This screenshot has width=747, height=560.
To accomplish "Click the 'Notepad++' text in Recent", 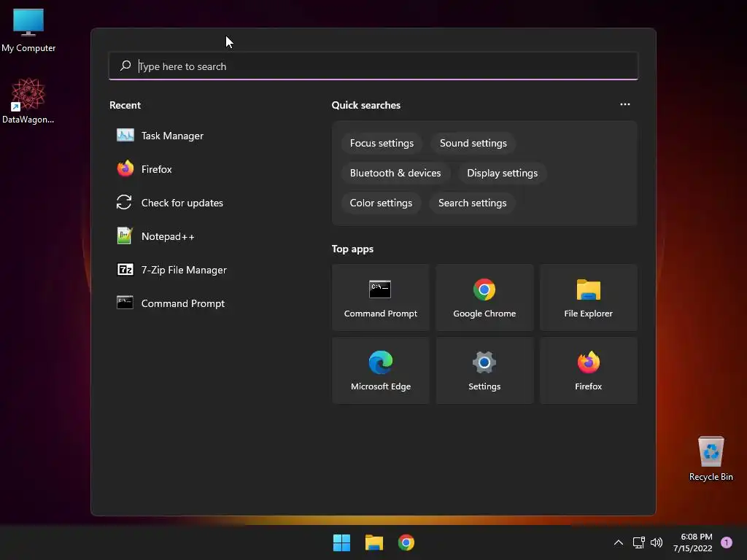I will pyautogui.click(x=168, y=237).
